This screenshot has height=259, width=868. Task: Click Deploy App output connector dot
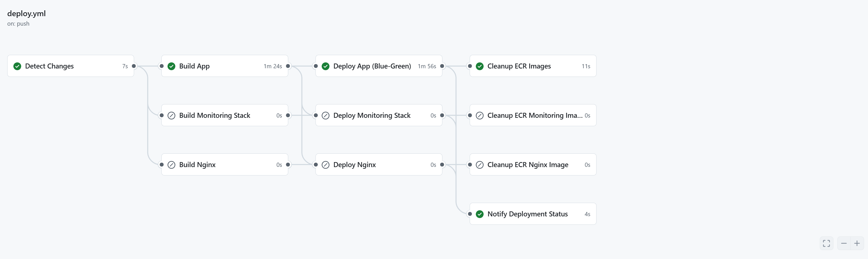coord(442,66)
